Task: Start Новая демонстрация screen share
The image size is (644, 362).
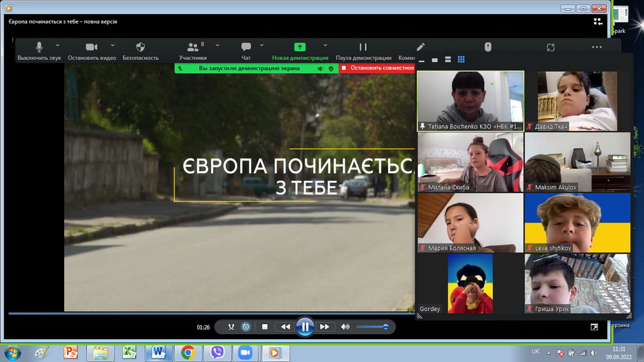Action: pos(299,51)
